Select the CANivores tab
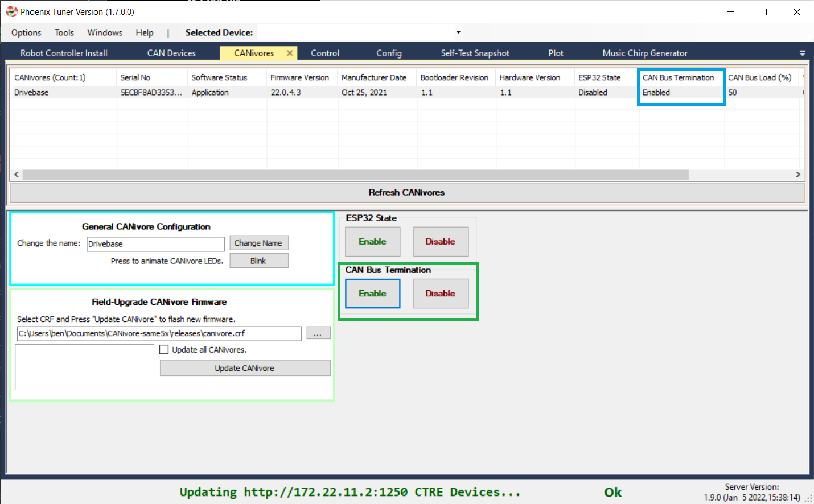 (254, 53)
